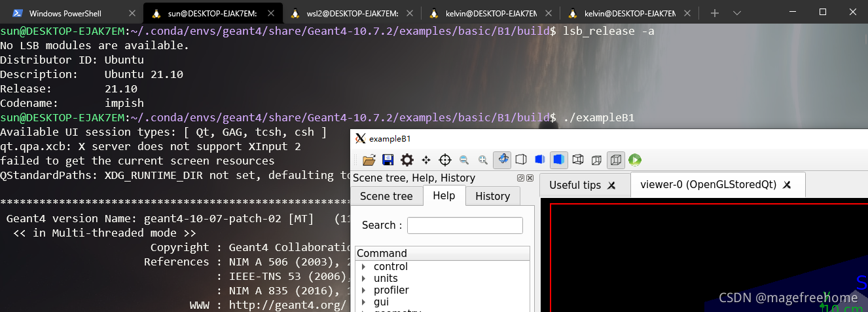Image resolution: width=868 pixels, height=312 pixels.
Task: Select the profiler tree entry
Action: 391,290
